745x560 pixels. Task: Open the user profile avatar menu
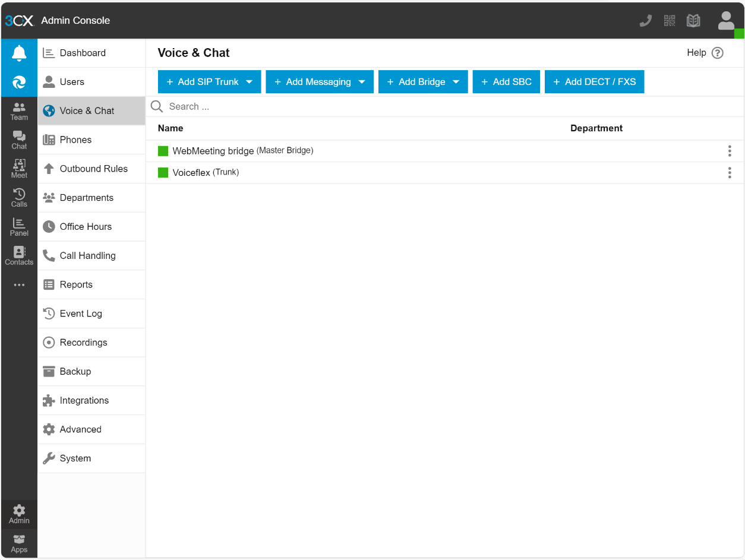(726, 20)
